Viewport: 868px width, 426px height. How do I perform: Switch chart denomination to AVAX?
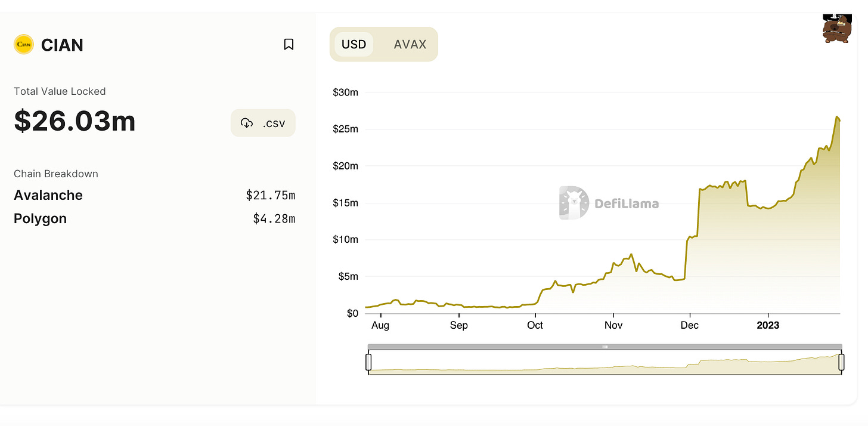pos(410,45)
